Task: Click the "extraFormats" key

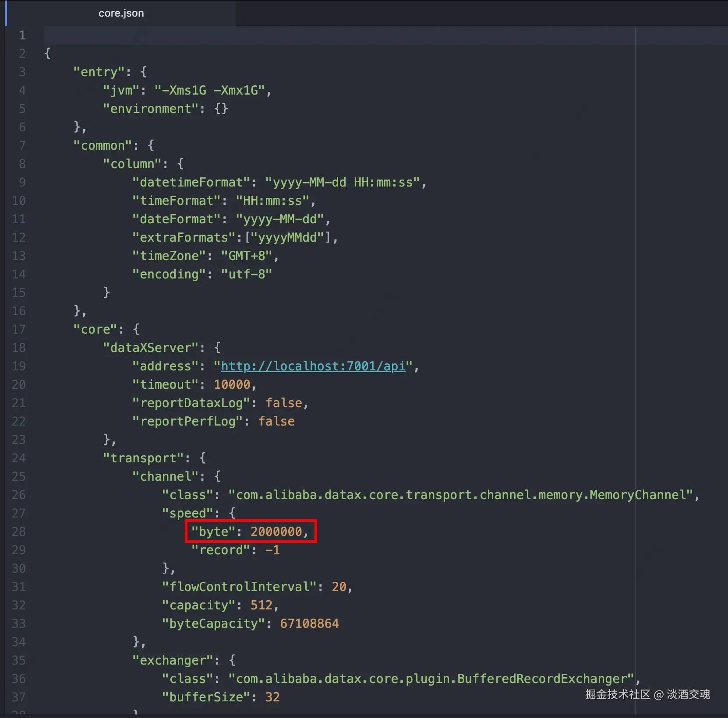Action: pos(184,237)
